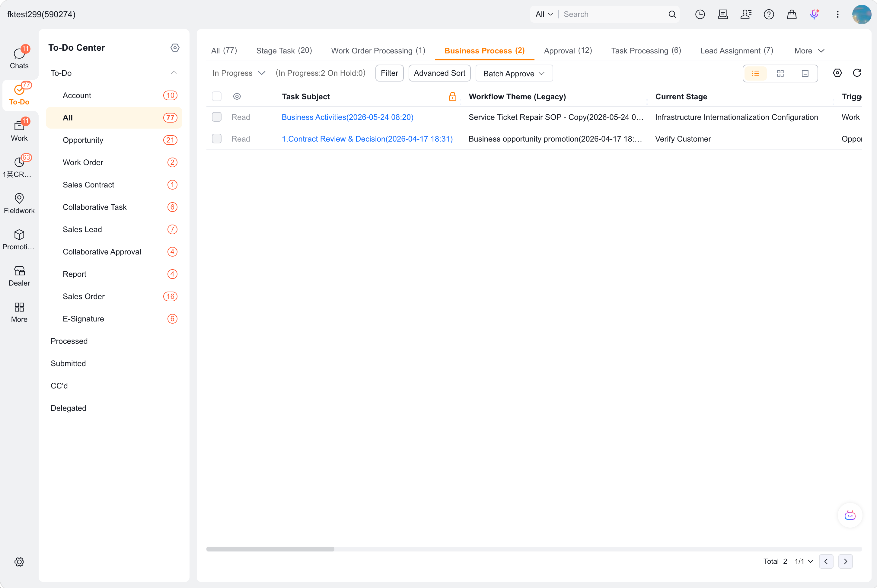The width and height of the screenshot is (877, 588).
Task: Click the search magnifier icon
Action: point(672,14)
